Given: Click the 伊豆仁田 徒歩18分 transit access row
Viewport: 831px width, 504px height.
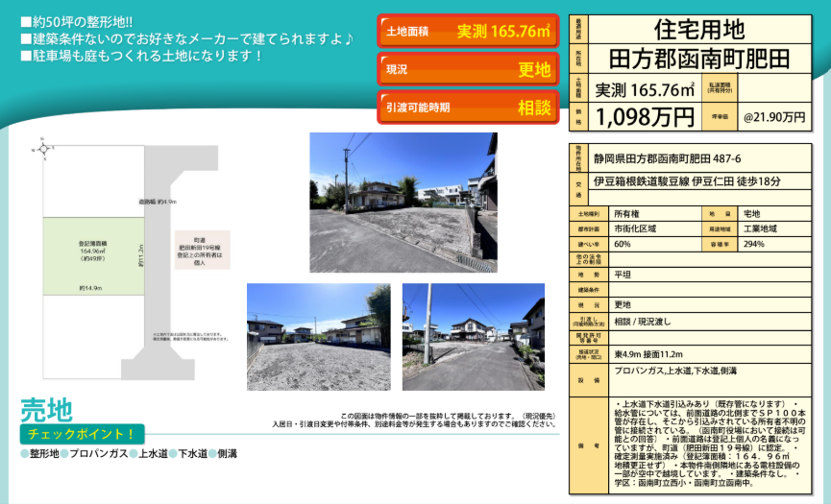Looking at the screenshot, I should 686,180.
